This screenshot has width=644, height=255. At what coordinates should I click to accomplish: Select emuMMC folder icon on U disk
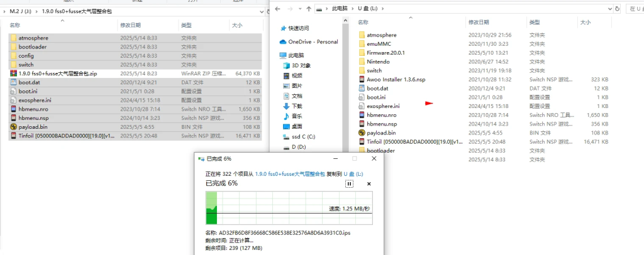tap(362, 44)
